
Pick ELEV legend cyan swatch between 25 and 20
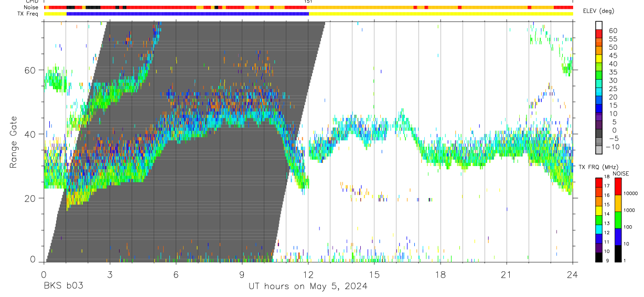(599, 92)
